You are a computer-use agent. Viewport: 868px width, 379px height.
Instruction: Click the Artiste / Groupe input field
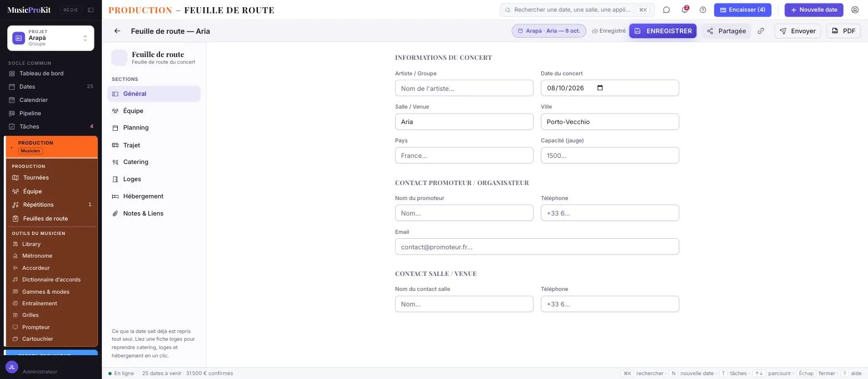click(x=464, y=88)
